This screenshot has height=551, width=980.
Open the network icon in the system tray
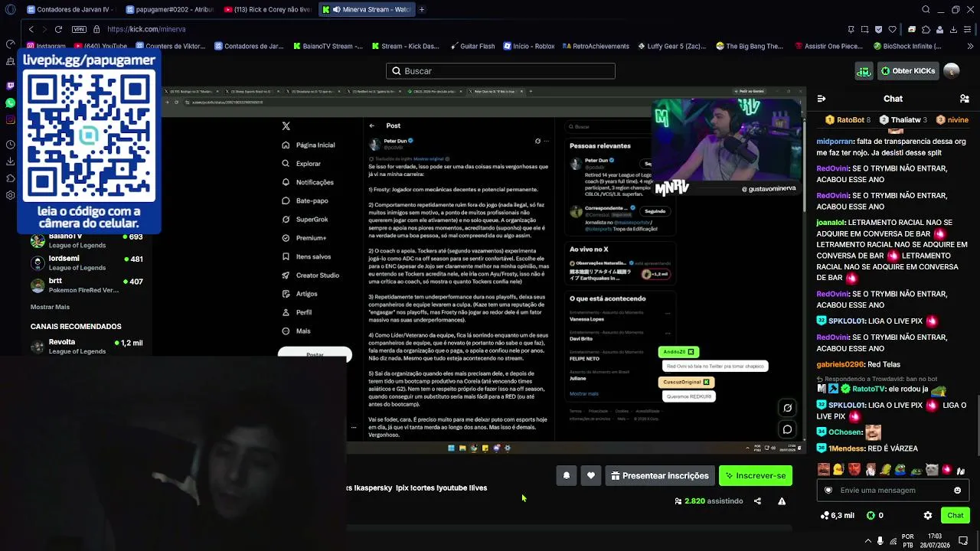[893, 541]
